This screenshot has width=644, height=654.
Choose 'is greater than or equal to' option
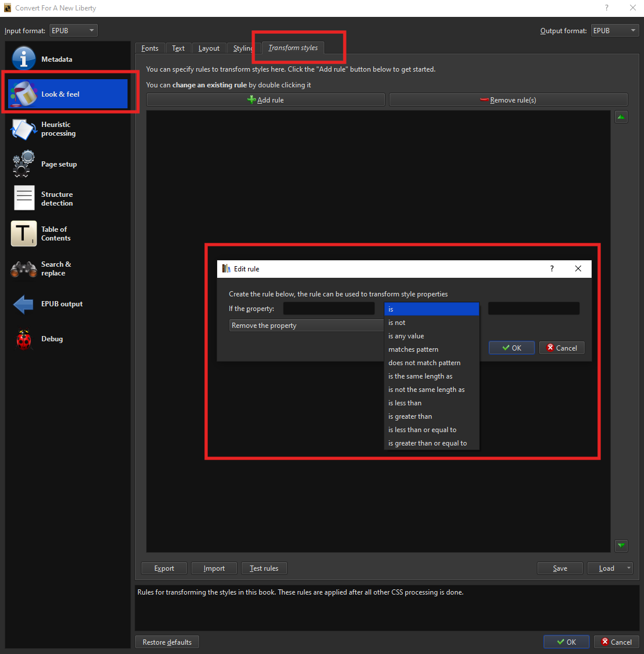pos(431,443)
